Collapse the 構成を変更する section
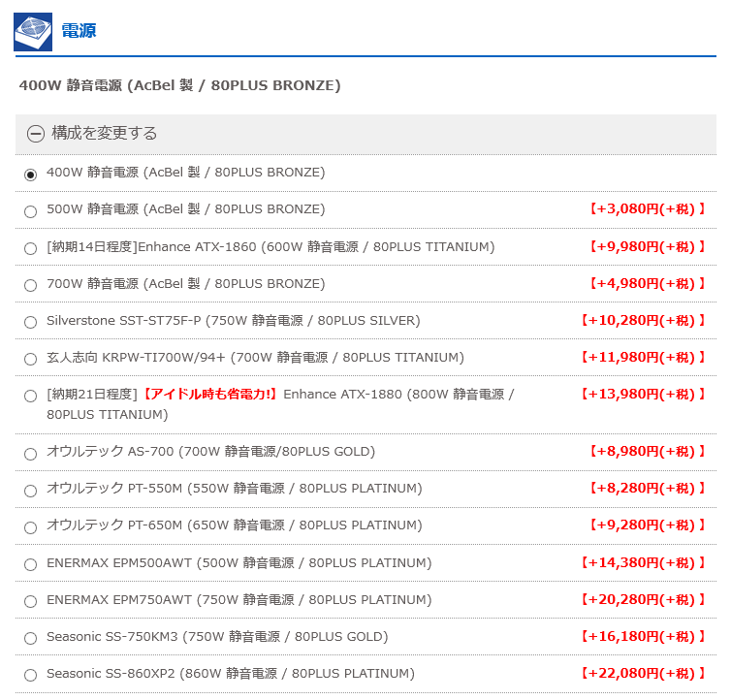 coord(36,134)
